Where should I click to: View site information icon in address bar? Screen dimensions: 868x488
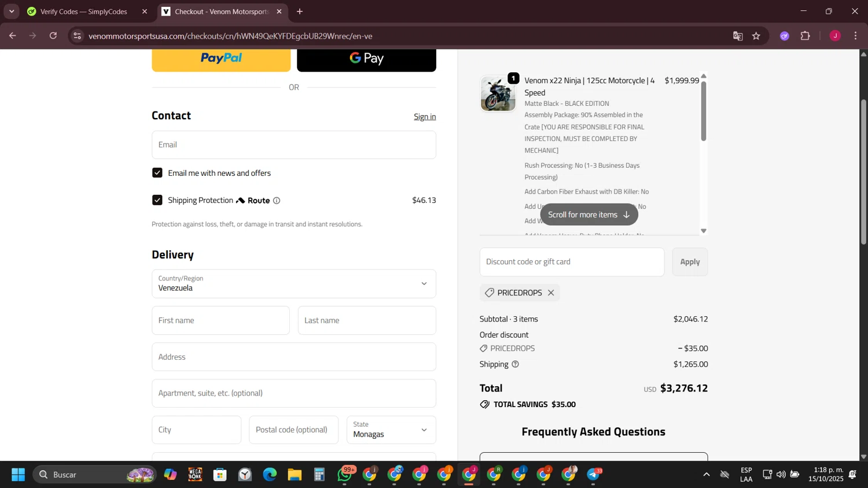pos(78,36)
